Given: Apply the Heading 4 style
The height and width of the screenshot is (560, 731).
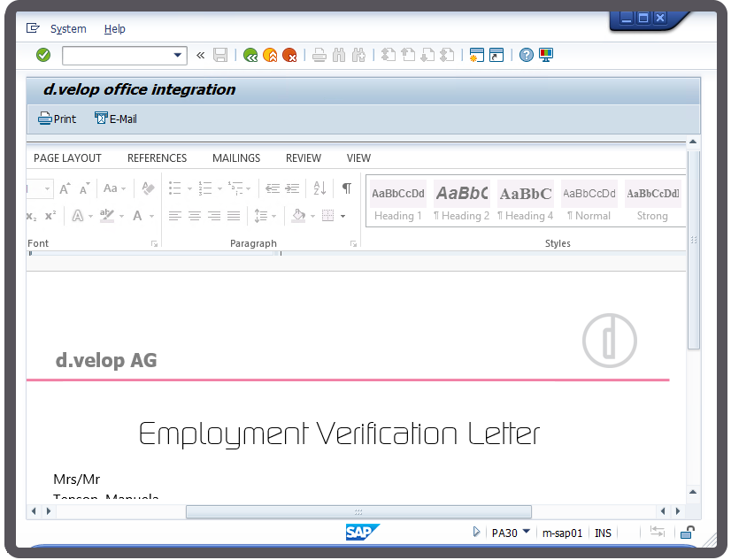Looking at the screenshot, I should pos(526,202).
